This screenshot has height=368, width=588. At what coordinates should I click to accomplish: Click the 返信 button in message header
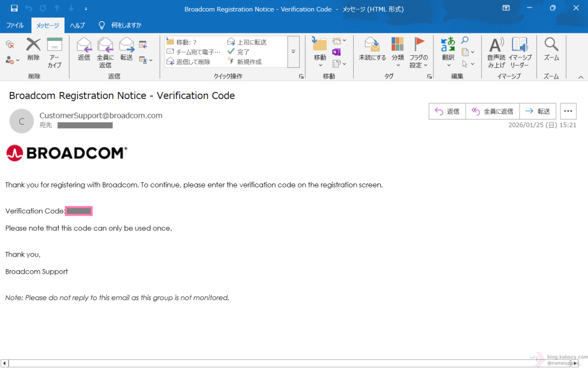point(447,112)
